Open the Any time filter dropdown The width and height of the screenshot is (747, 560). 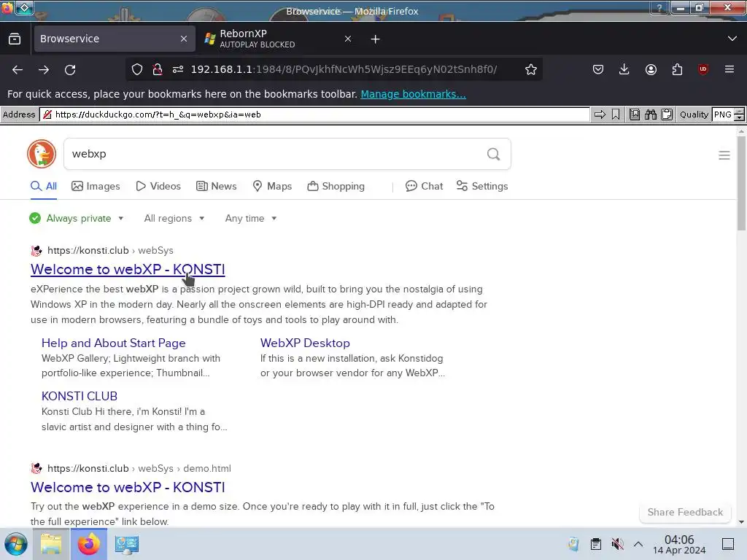251,218
